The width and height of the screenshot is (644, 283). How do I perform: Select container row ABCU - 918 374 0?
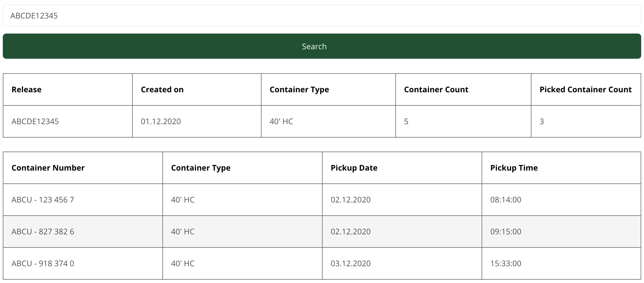click(x=322, y=263)
